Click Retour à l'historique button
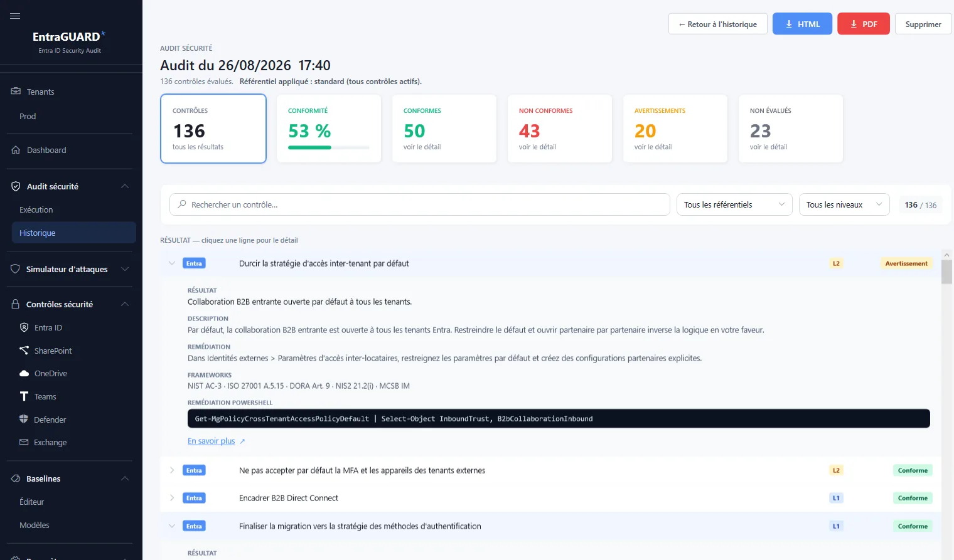This screenshot has width=954, height=560. (x=718, y=24)
